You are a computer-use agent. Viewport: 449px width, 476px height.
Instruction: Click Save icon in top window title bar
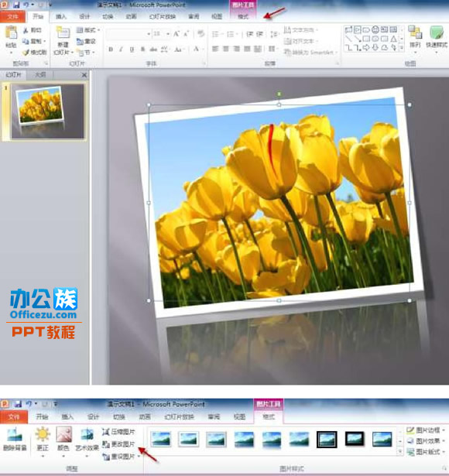click(16, 5)
